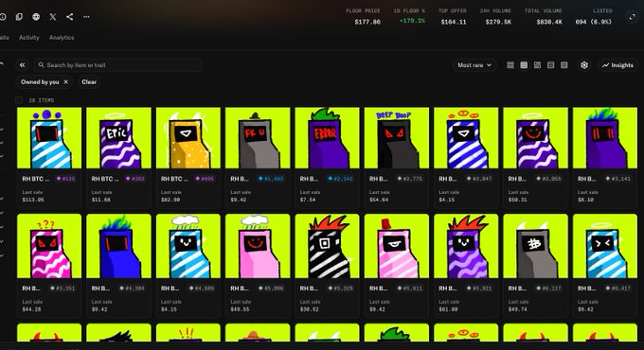Click the last sale price $113.05
The height and width of the screenshot is (350, 644).
pos(33,200)
